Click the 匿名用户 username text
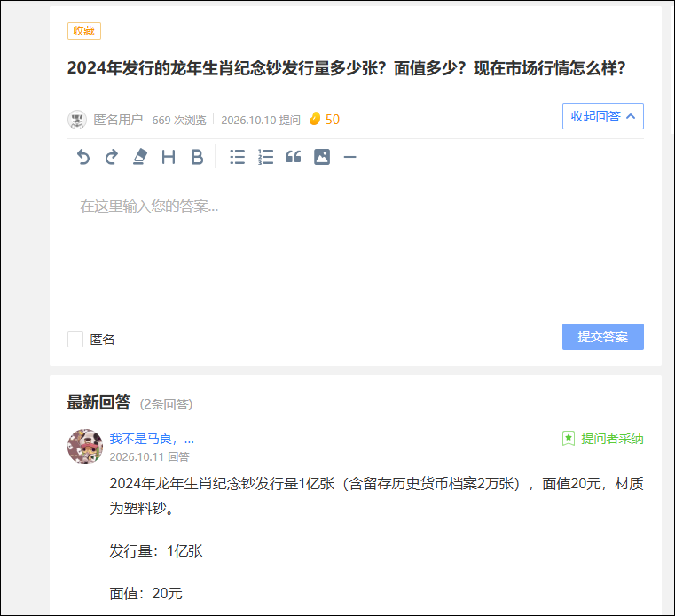This screenshot has height=616, width=675. pos(118,120)
